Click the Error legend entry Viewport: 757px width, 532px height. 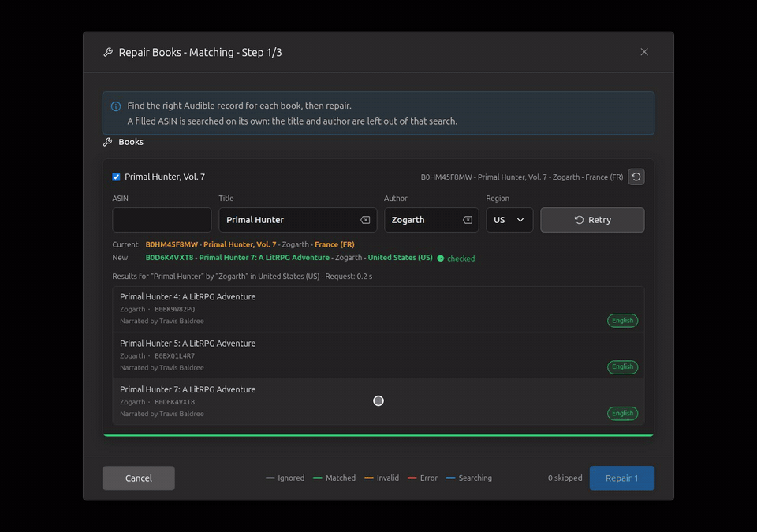point(423,478)
